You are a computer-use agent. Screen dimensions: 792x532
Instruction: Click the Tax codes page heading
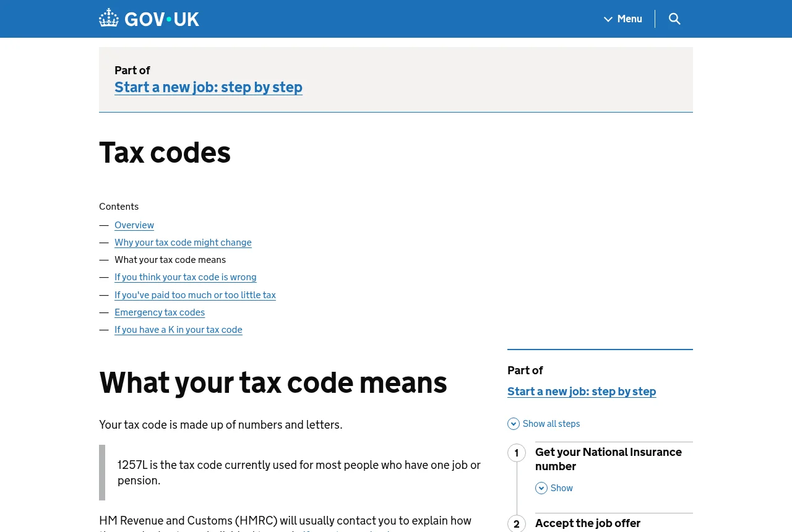point(165,152)
